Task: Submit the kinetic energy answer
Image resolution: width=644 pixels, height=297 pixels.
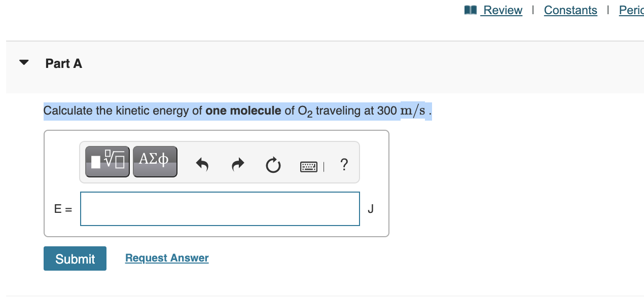Action: click(x=75, y=258)
